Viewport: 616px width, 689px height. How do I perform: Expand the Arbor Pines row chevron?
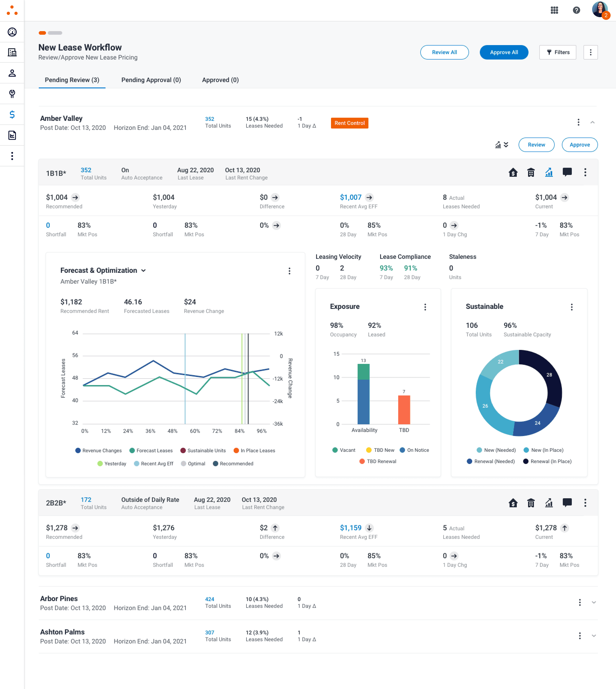pyautogui.click(x=594, y=602)
